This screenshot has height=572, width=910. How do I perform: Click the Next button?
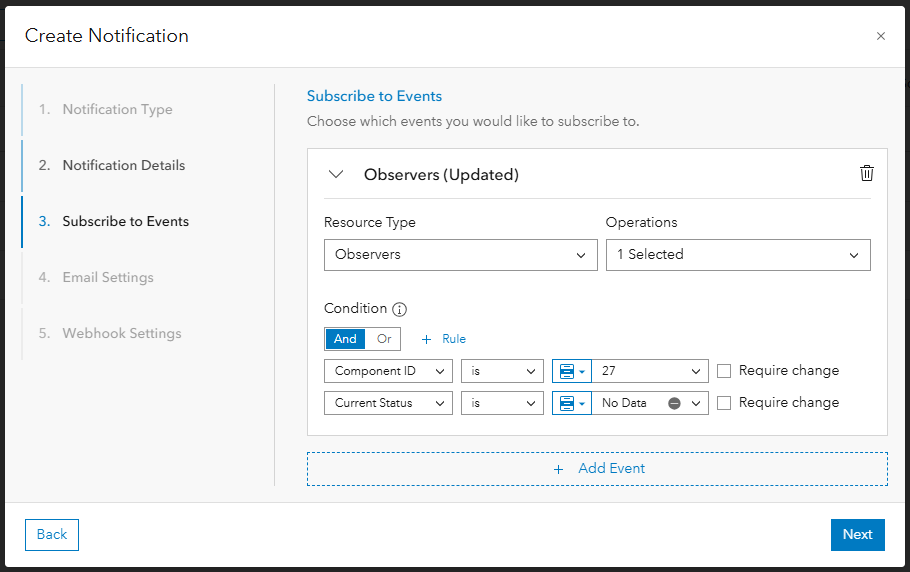[x=857, y=534]
